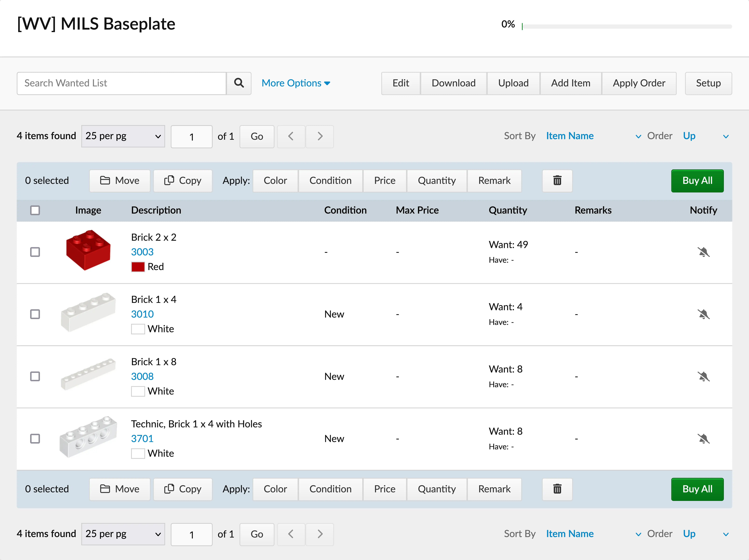Click the top Copy button
The image size is (749, 560).
coord(183,181)
